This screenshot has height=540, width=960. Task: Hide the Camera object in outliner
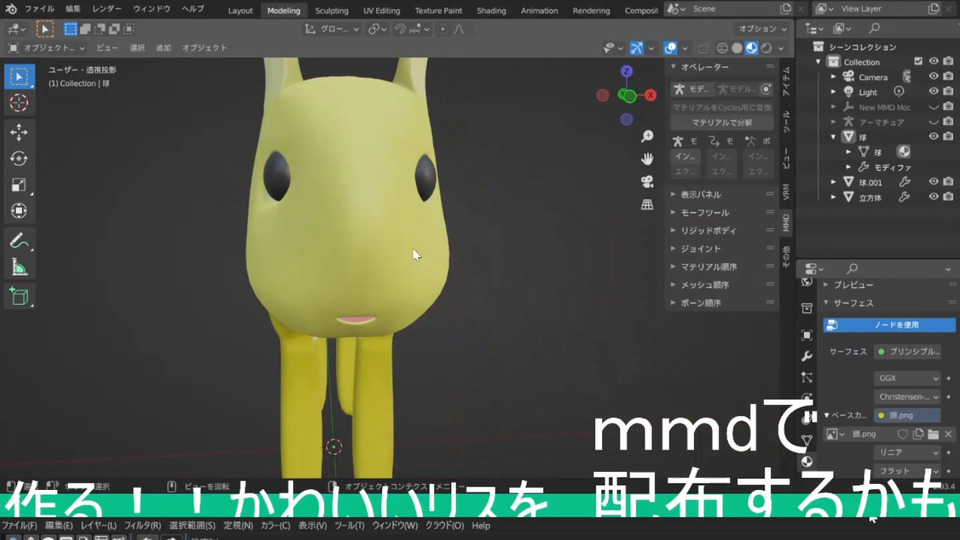click(x=934, y=77)
